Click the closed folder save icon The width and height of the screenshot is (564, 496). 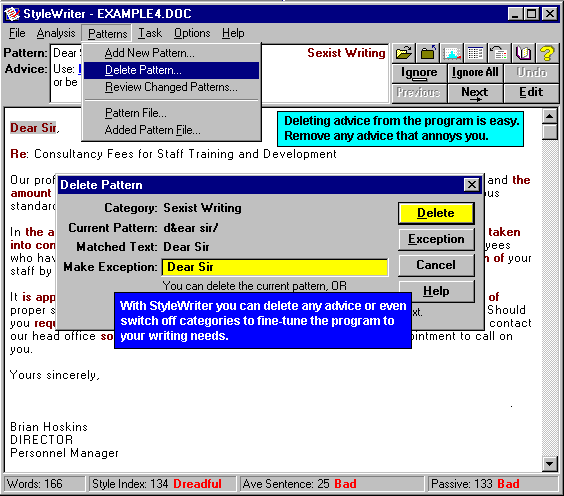coord(428,54)
